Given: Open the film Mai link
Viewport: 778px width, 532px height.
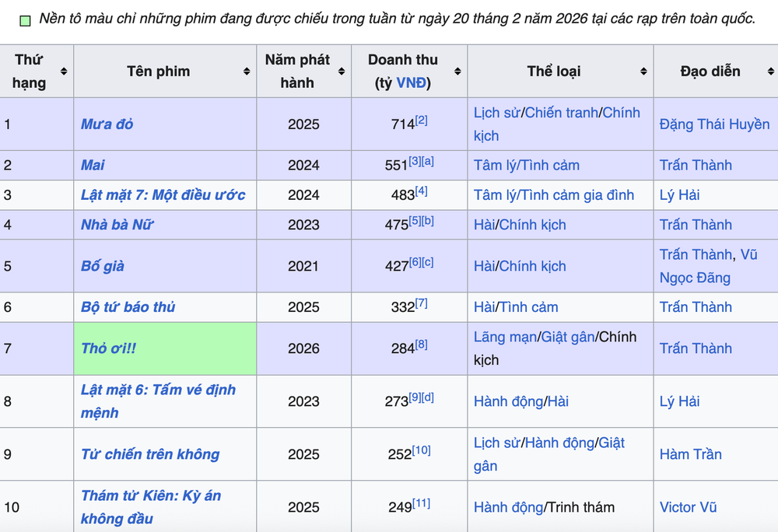Looking at the screenshot, I should tap(93, 166).
